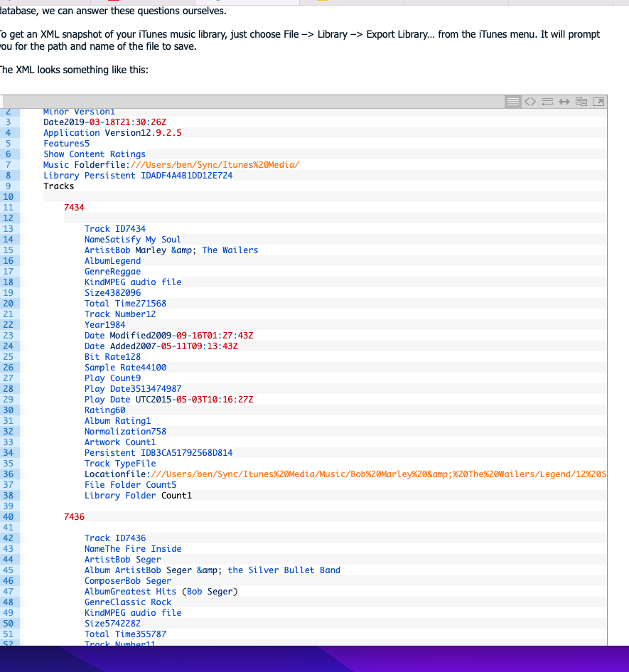The height and width of the screenshot is (672, 629).
Task: Click 'Bit Rate128' line
Action: click(112, 357)
